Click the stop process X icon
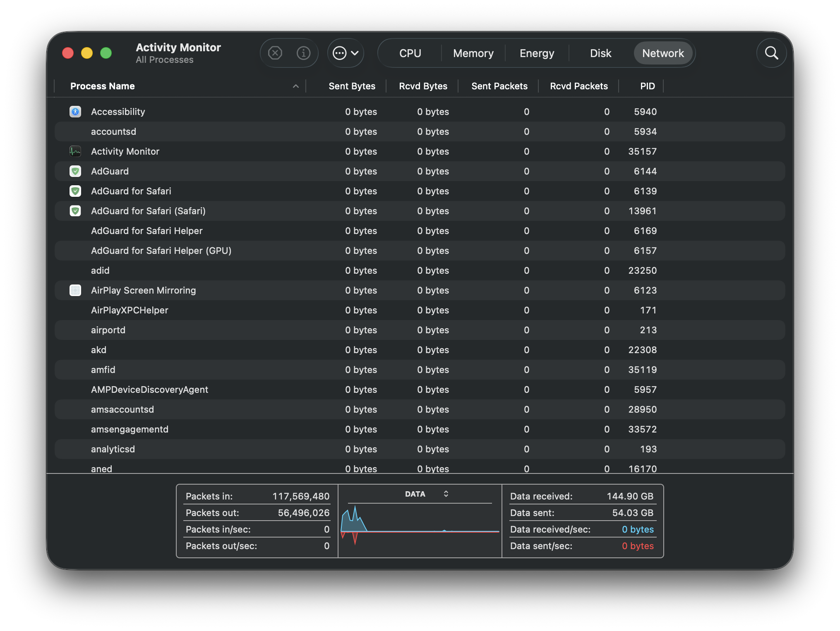840x631 pixels. (275, 53)
